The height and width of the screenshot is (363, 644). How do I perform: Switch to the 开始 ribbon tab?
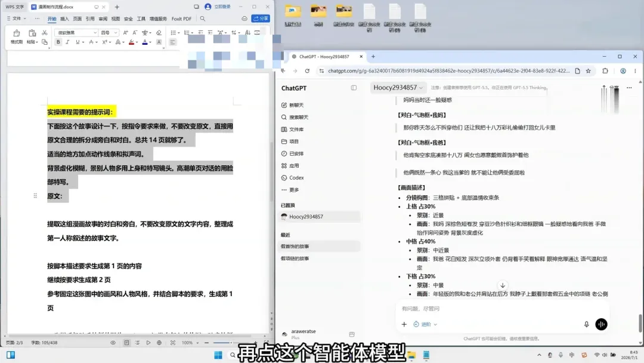pos(52,19)
